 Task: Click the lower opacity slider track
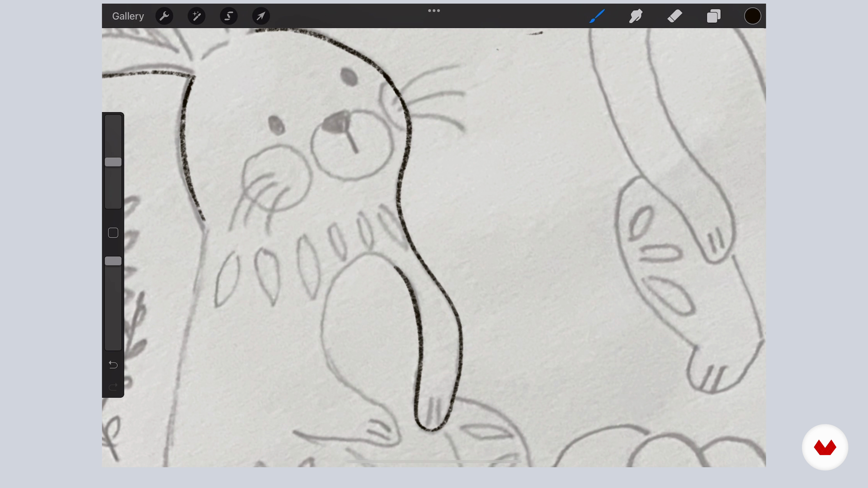(x=113, y=310)
